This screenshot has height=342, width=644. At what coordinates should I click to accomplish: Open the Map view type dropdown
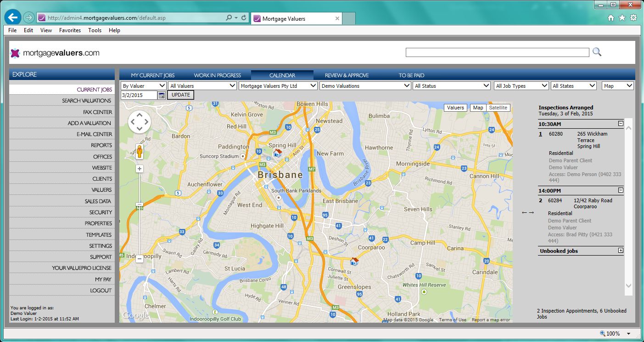(618, 85)
